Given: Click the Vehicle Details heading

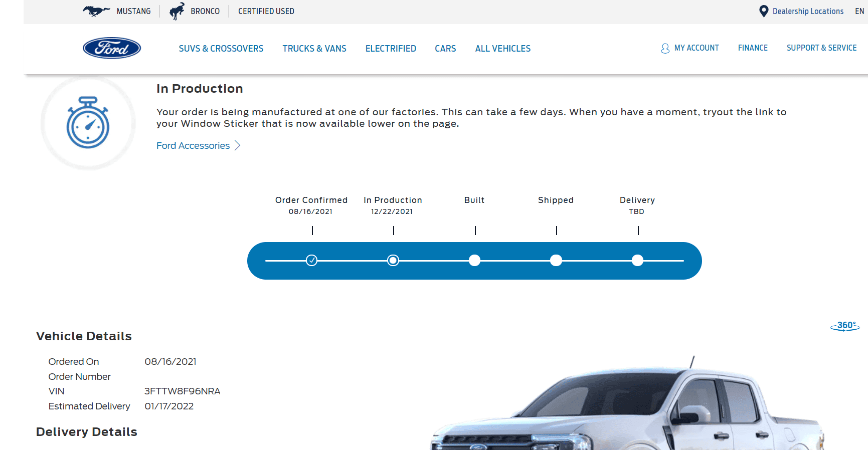Looking at the screenshot, I should tap(84, 336).
